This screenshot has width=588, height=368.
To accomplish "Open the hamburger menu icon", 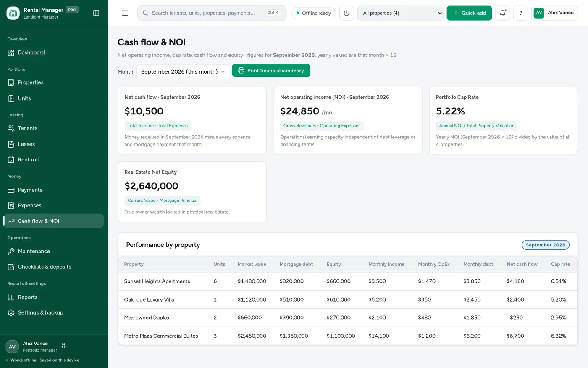I will coord(125,13).
